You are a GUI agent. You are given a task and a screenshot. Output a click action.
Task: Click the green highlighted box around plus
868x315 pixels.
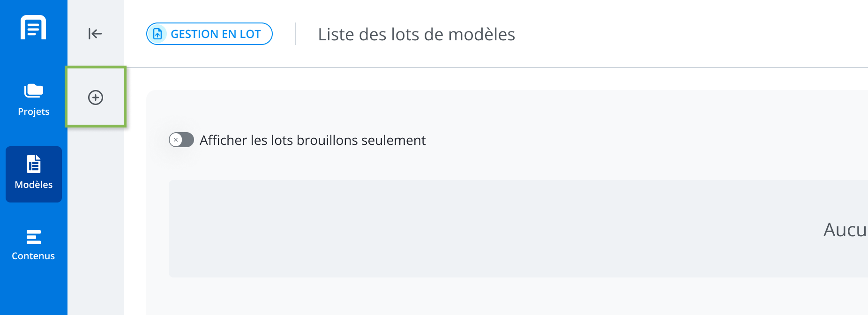pyautogui.click(x=96, y=97)
